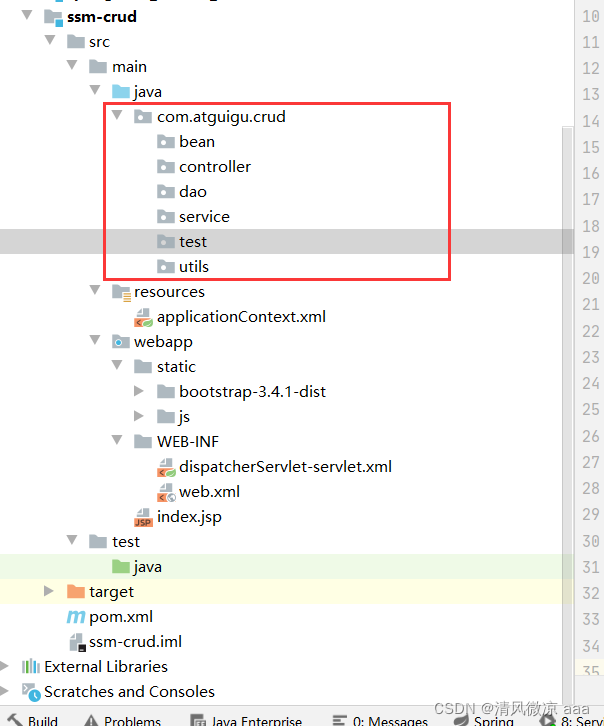Click the controller package icon
Screen dimensions: 604x726
(x=165, y=166)
